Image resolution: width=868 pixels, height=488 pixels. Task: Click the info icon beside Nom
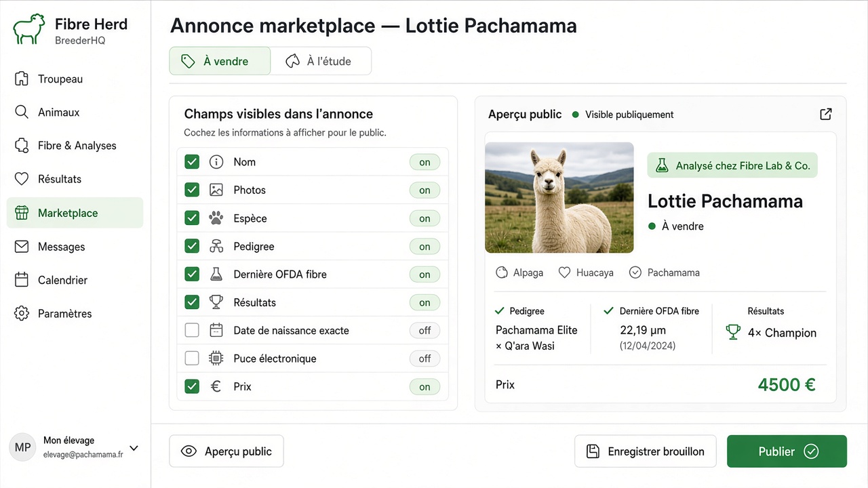point(216,162)
